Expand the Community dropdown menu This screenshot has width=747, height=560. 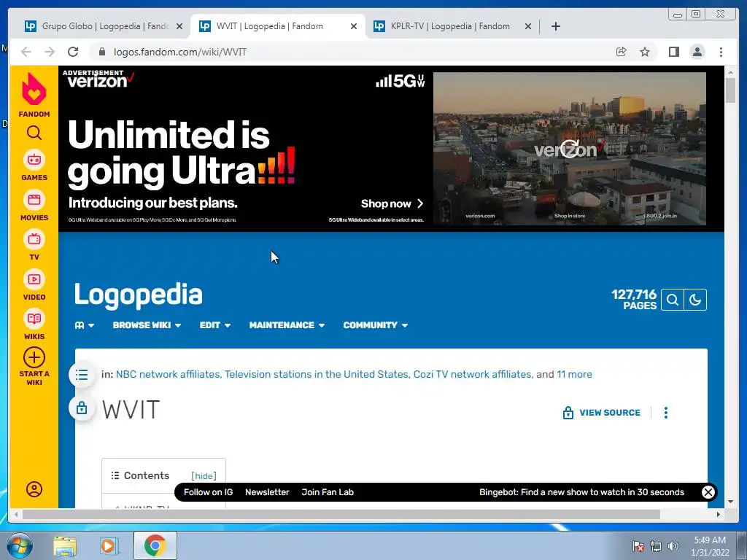(x=376, y=325)
